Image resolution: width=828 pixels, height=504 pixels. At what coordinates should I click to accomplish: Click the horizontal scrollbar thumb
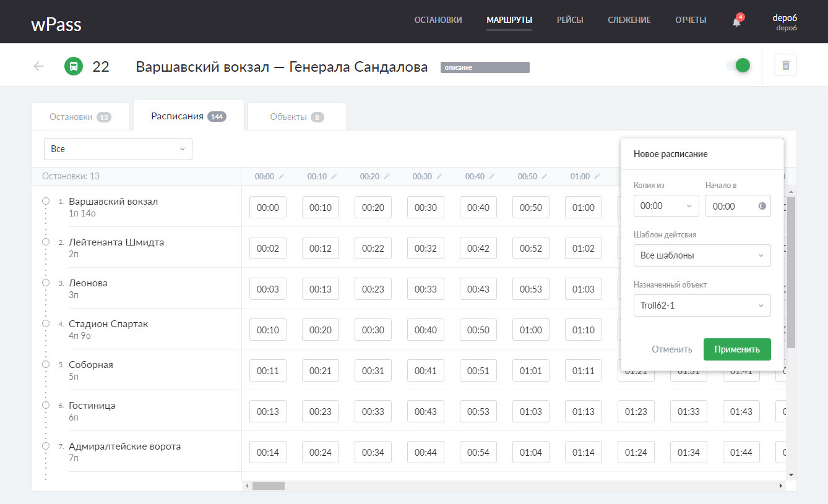(x=268, y=486)
